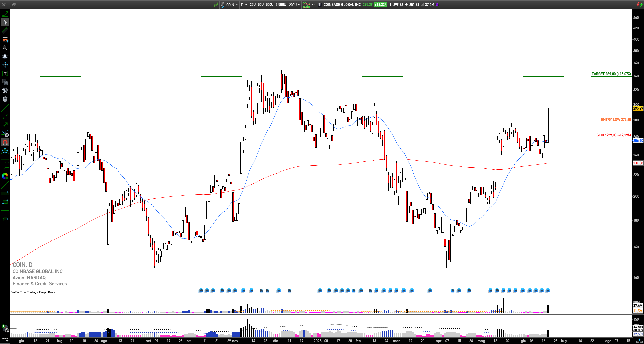
Task: Select the arrow cursor tool
Action: click(x=5, y=22)
